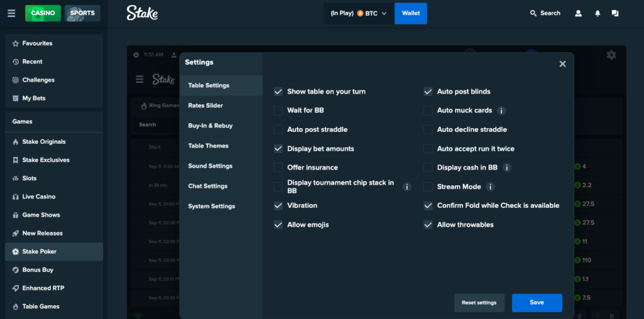Open the hamburger menu in the top bar
The image size is (644, 319).
(x=11, y=13)
